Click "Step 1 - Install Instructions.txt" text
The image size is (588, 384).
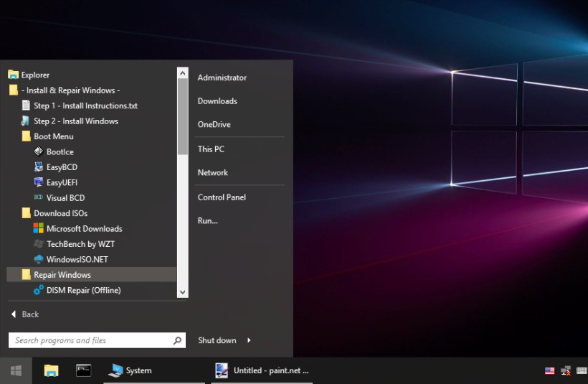click(x=85, y=106)
